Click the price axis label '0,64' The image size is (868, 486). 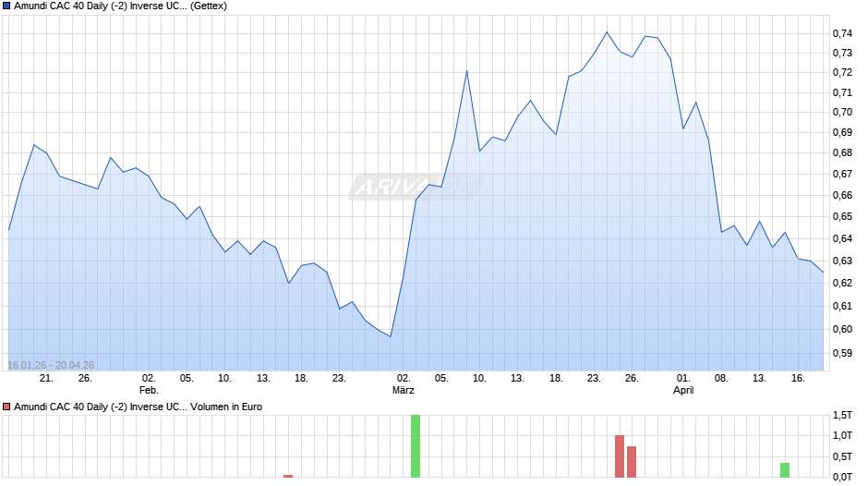click(842, 239)
